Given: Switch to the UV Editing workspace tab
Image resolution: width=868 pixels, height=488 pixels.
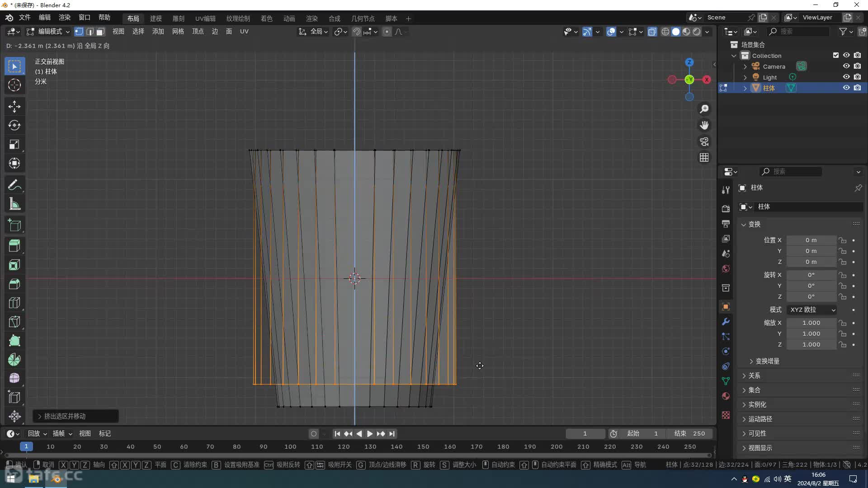Looking at the screenshot, I should [x=205, y=19].
